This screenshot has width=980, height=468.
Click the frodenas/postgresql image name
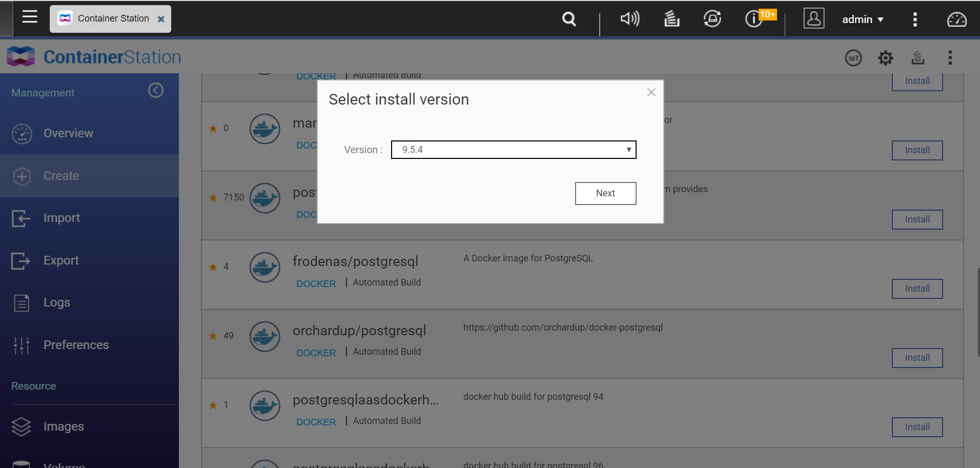355,261
